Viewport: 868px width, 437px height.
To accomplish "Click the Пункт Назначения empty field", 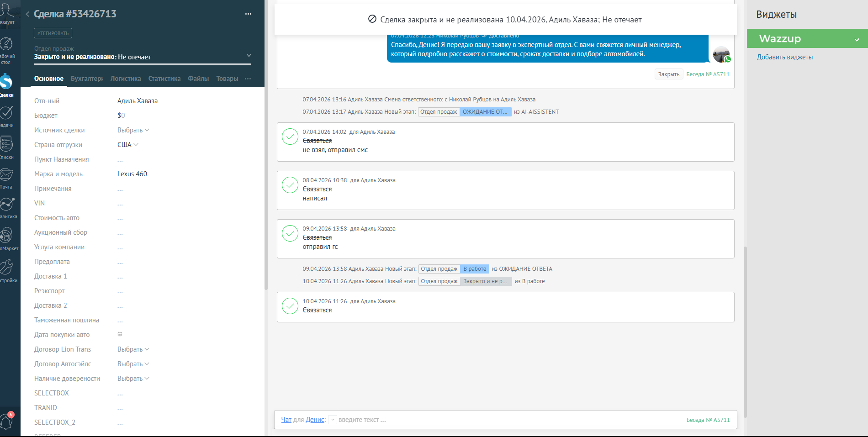I will click(x=120, y=160).
